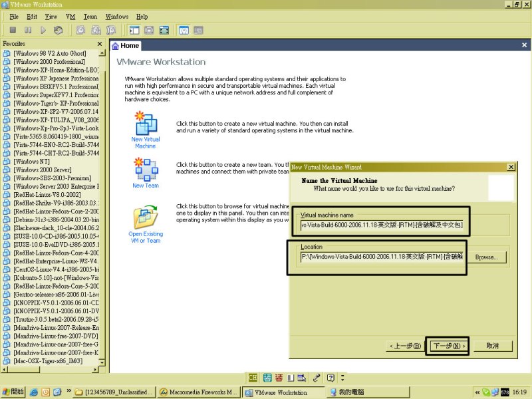Click the Console View toolbar icon
The width and height of the screenshot is (532, 399).
point(184,30)
